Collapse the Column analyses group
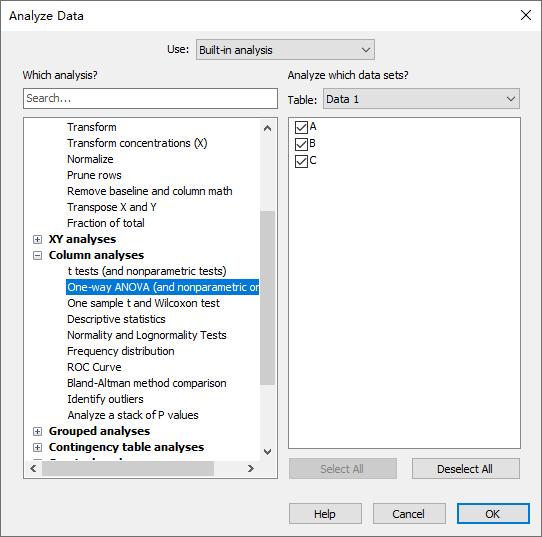Image resolution: width=542 pixels, height=537 pixels. click(x=37, y=255)
